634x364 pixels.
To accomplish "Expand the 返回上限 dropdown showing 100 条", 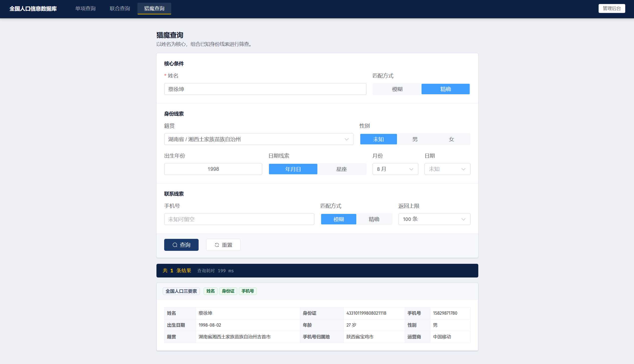I will (x=434, y=219).
